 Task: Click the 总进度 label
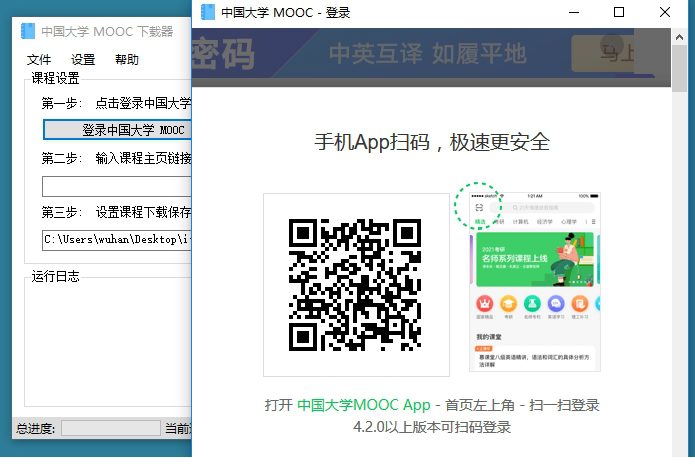[x=35, y=429]
